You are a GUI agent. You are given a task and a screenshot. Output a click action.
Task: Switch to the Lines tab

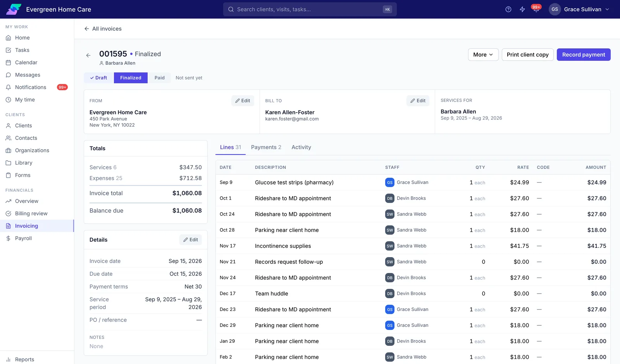coord(231,147)
